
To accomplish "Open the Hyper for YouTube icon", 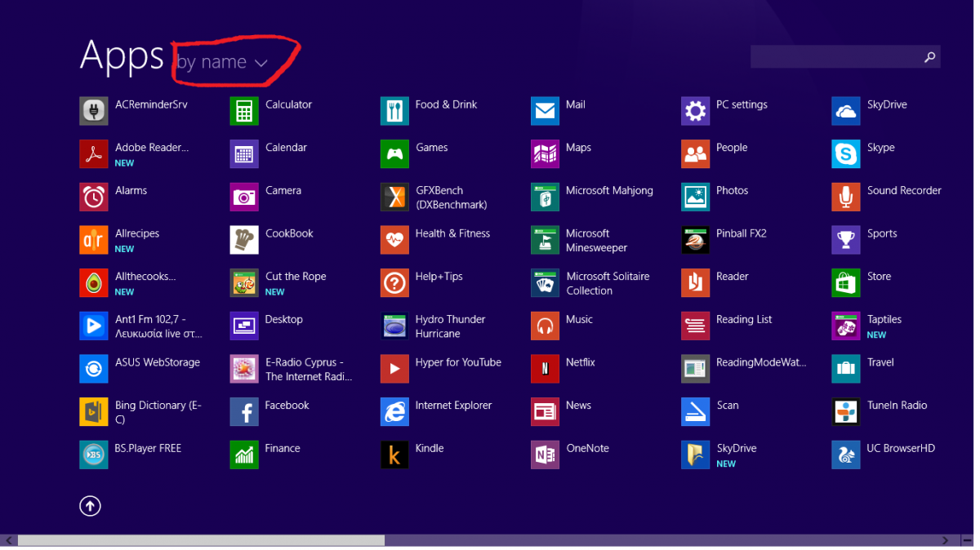I will click(x=394, y=369).
